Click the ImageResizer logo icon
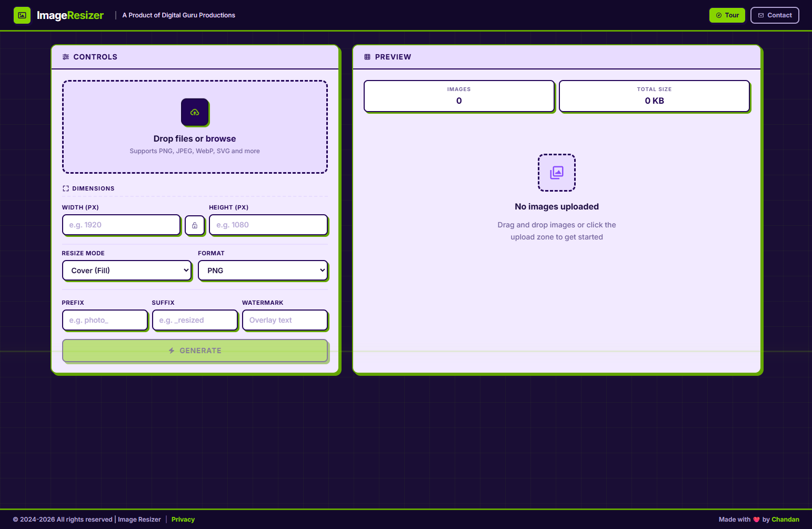This screenshot has height=529, width=812. (x=22, y=15)
